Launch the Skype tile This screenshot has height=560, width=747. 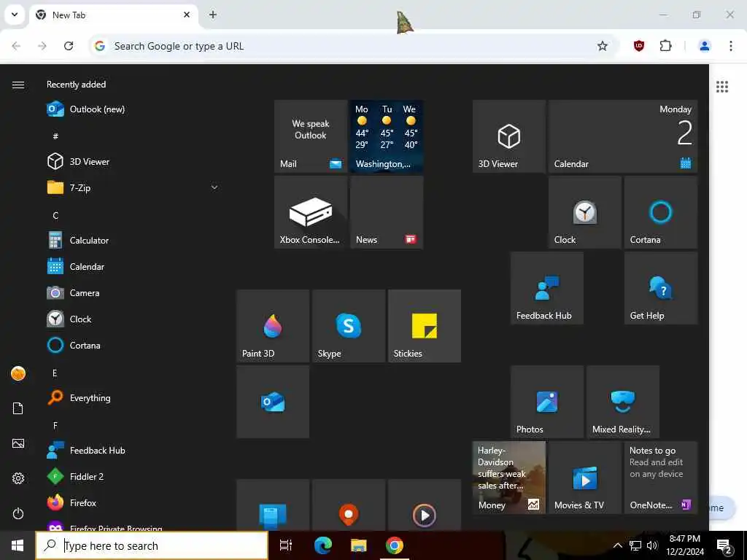click(348, 326)
